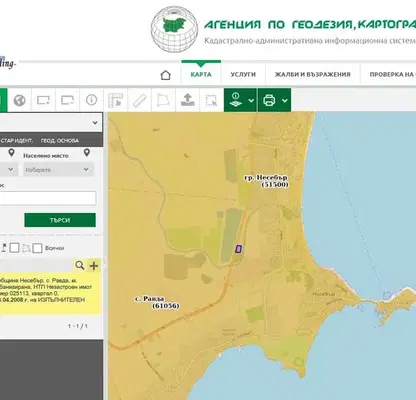The image size is (416, 400).
Task: Open the УСЛУГИ menu
Action: point(243,74)
